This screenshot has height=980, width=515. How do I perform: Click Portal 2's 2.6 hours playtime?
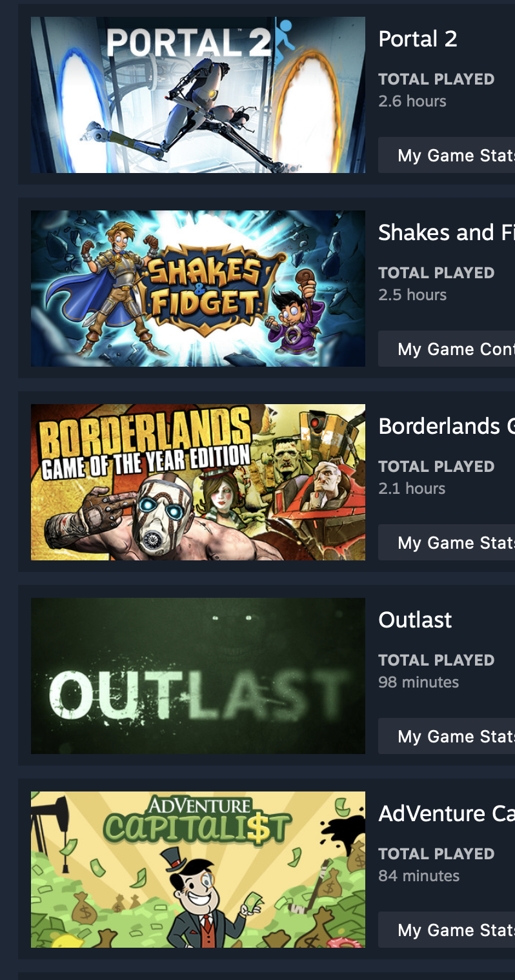(412, 101)
